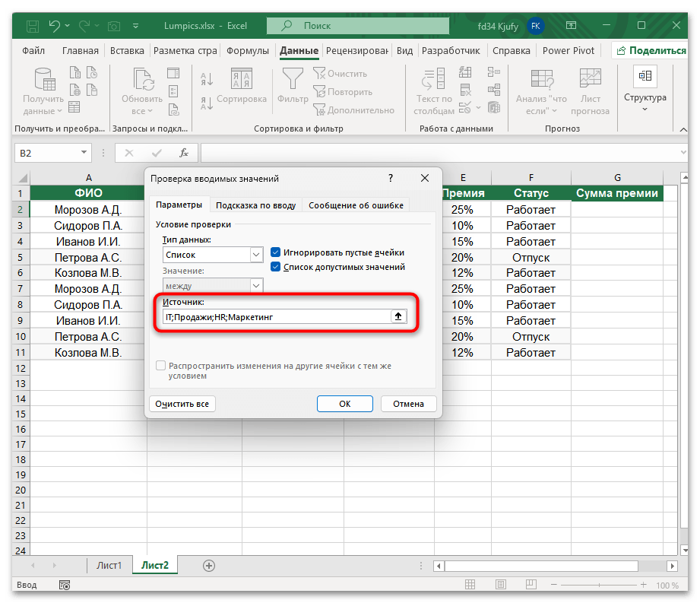Image resolution: width=700 pixels, height=603 pixels.
Task: Click the Undo arrow in the title bar
Action: pyautogui.click(x=55, y=26)
